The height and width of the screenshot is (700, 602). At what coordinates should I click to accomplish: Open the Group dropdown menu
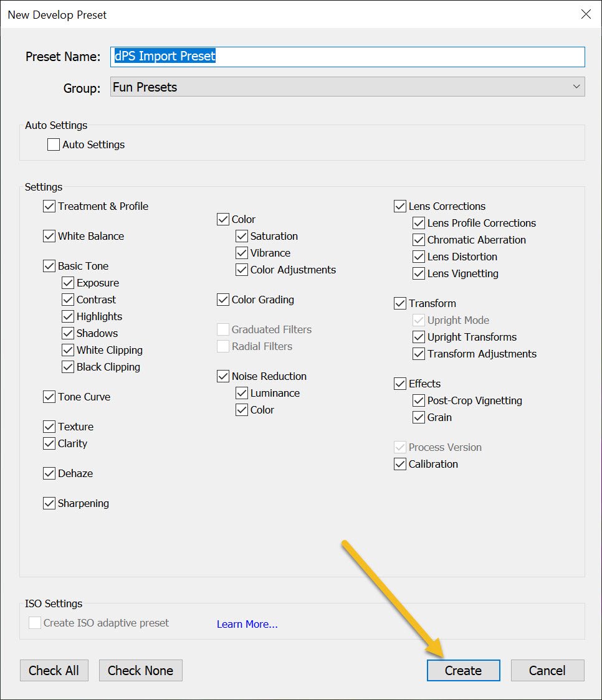point(348,87)
